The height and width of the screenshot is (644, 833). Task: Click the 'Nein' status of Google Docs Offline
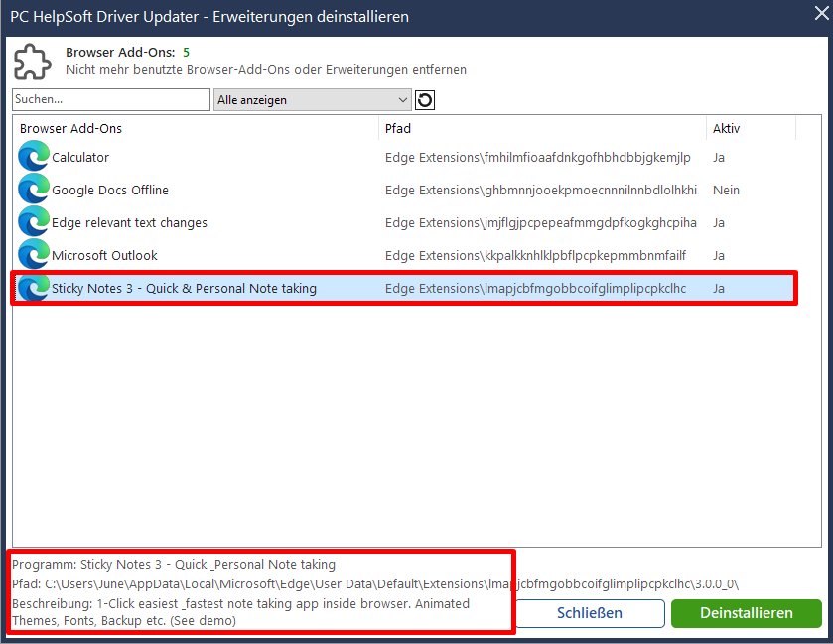(726, 191)
